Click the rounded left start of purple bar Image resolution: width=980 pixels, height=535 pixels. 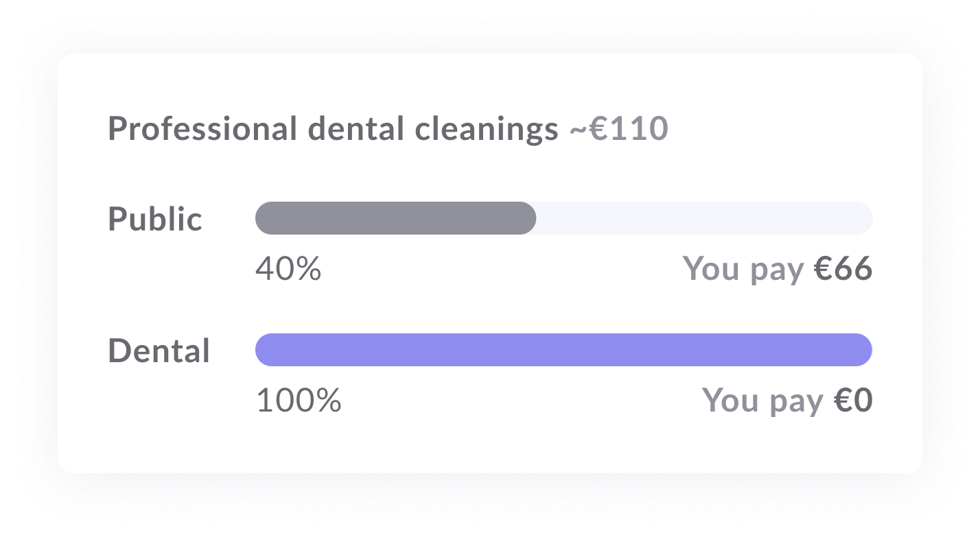point(264,350)
